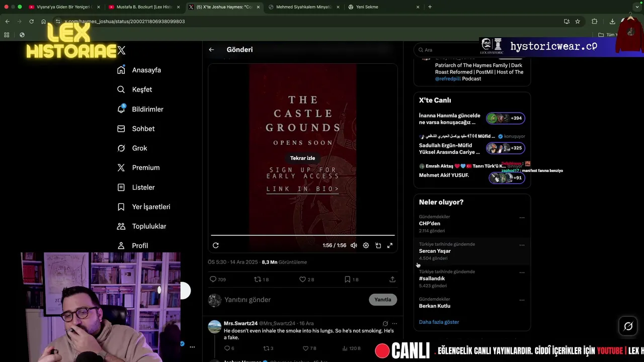
Task: Enter fullscreen video mode
Action: [390, 245]
